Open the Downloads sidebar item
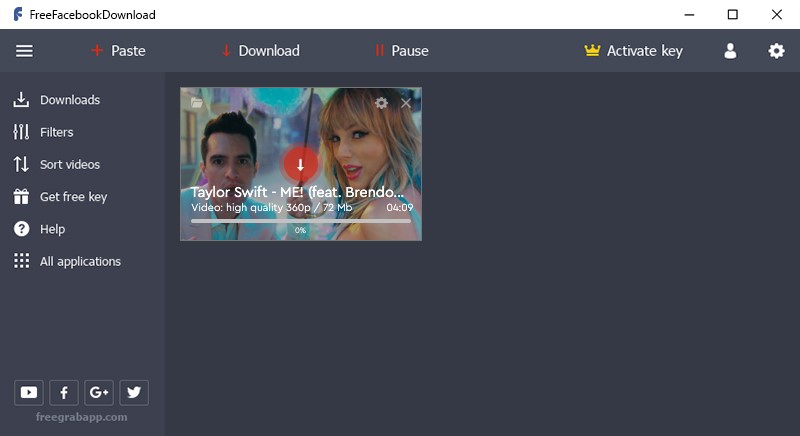 (57, 100)
